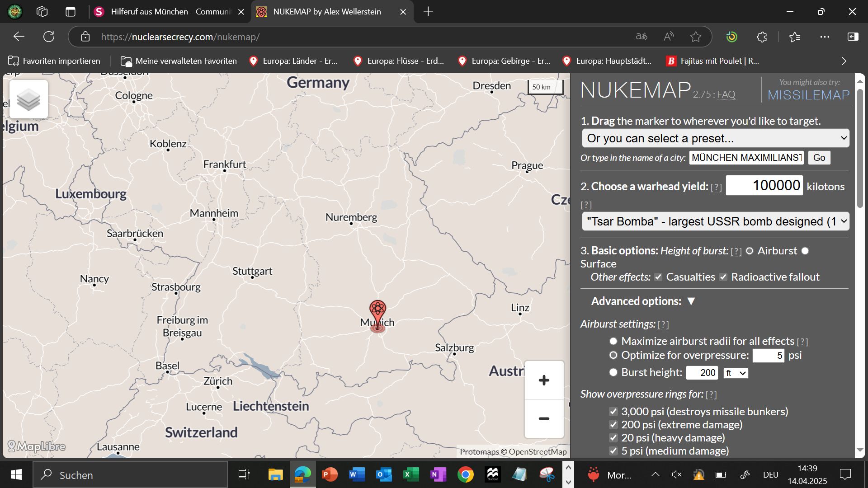Screen dimensions: 868x488
Task: Refresh the NUKEMAP page
Action: point(49,37)
